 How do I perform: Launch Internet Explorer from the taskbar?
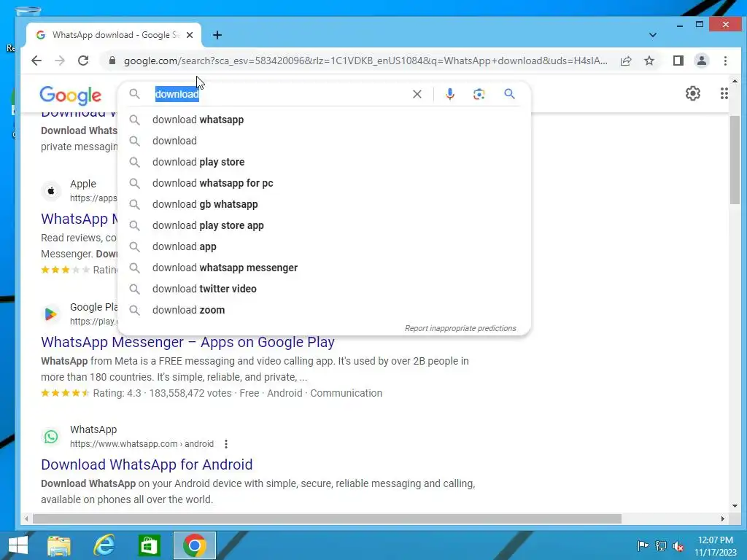(x=104, y=545)
